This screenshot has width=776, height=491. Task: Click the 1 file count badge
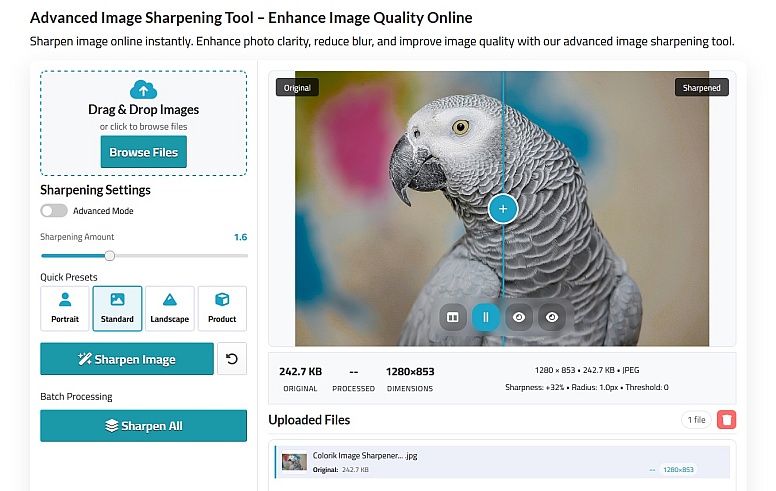coord(696,420)
